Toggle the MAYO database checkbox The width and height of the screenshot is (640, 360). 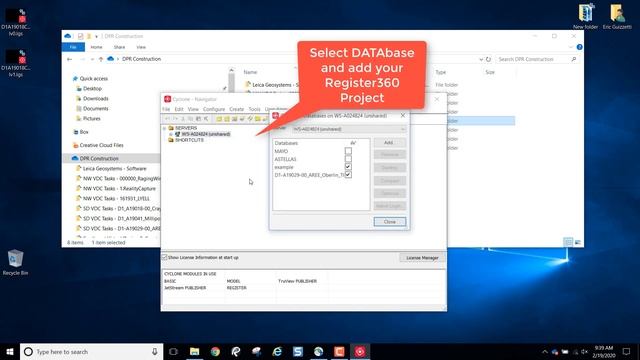coord(348,151)
